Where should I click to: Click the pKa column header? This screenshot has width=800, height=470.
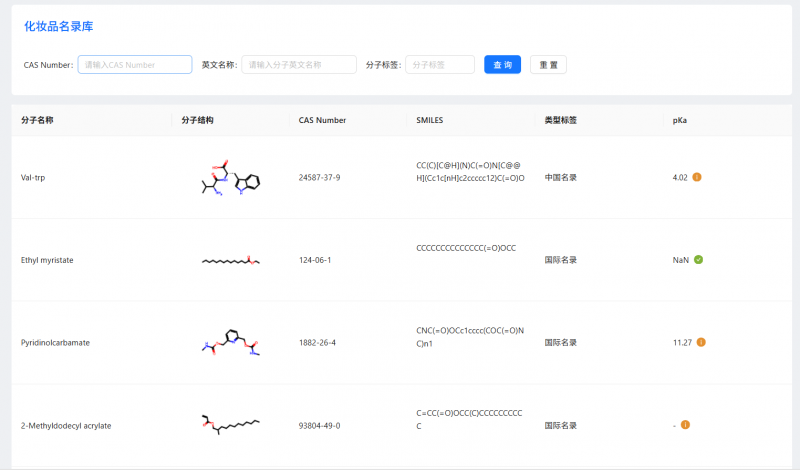[680, 120]
